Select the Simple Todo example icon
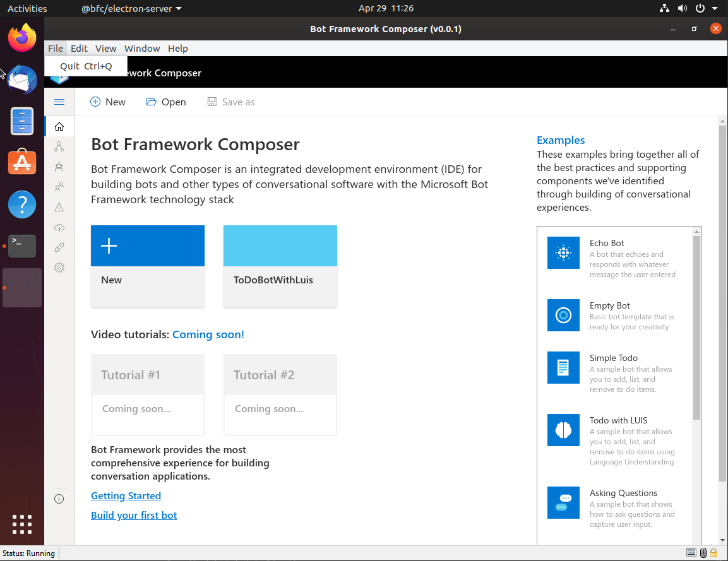Screen dimensions: 728x561 tap(563, 367)
